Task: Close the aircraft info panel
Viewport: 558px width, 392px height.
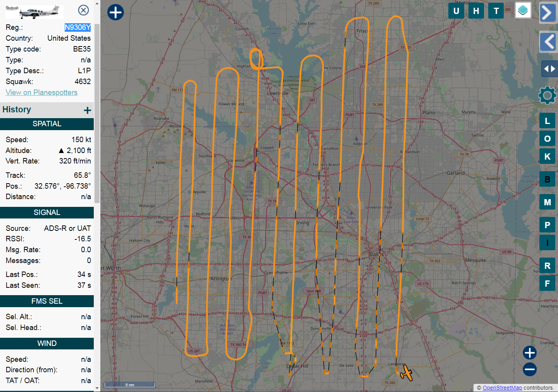Action: coord(83,10)
